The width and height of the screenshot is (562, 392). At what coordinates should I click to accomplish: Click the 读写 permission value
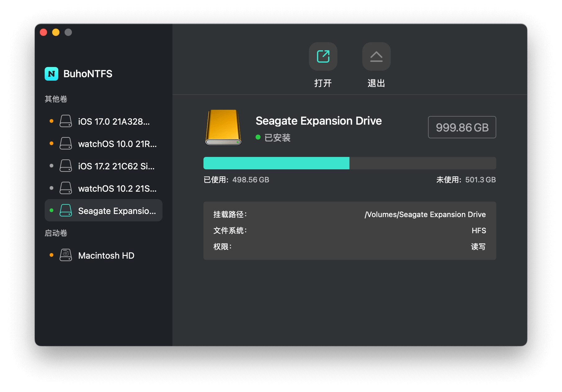click(478, 247)
